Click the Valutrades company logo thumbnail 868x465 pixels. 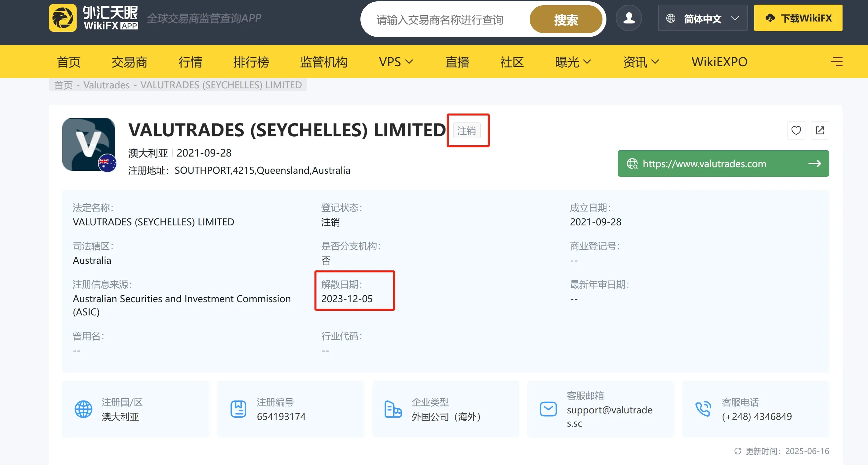coord(89,144)
